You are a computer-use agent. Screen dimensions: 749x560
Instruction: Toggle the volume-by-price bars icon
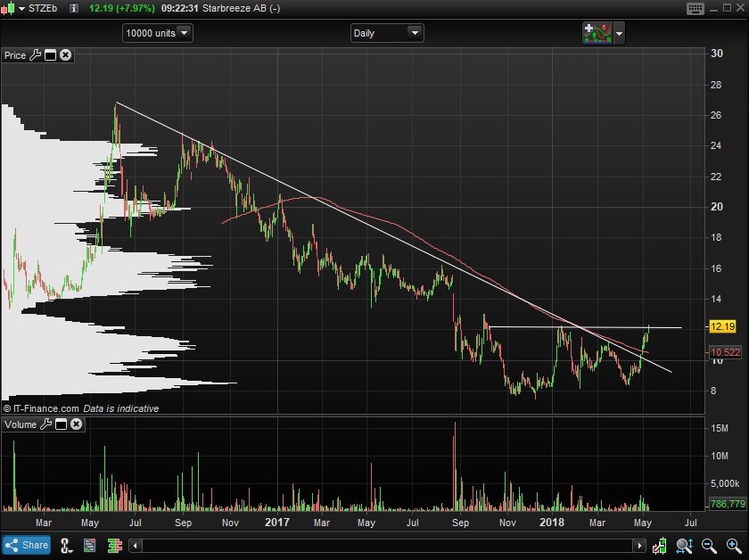coord(115,545)
